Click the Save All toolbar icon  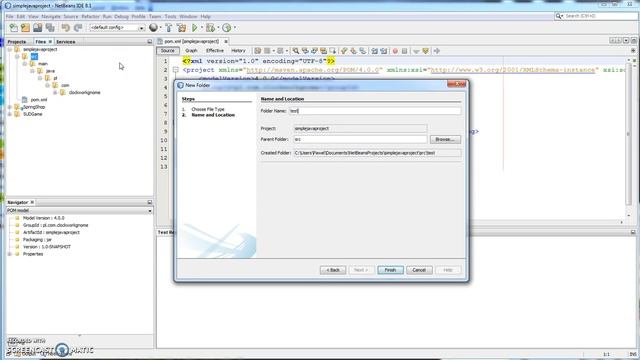pos(50,28)
